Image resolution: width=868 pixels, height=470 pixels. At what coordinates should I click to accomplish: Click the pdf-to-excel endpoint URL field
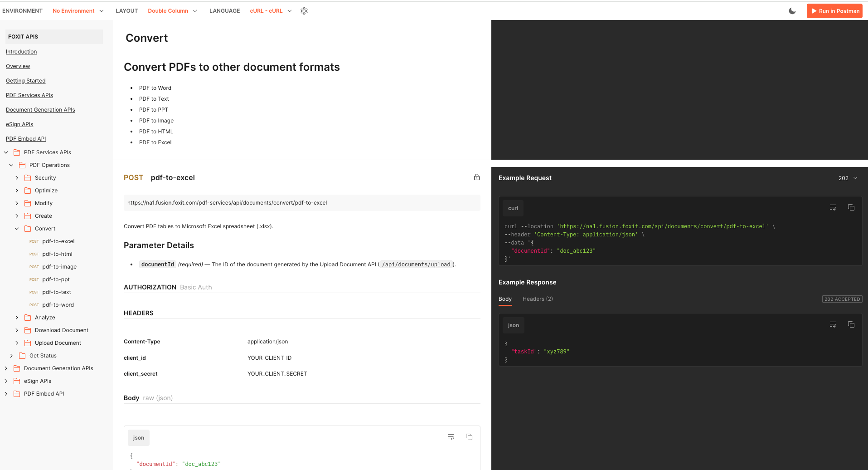pyautogui.click(x=302, y=203)
